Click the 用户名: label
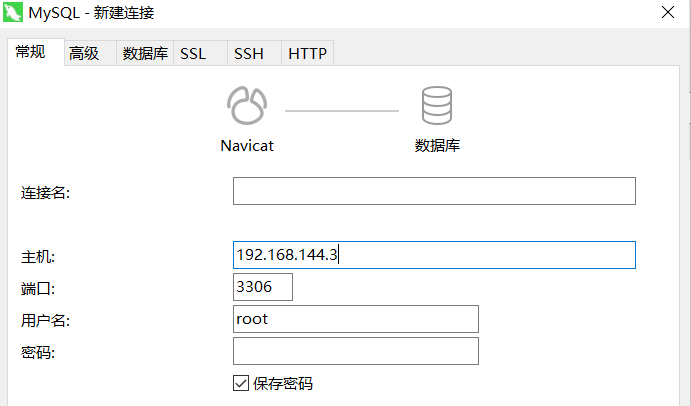 [x=45, y=320]
